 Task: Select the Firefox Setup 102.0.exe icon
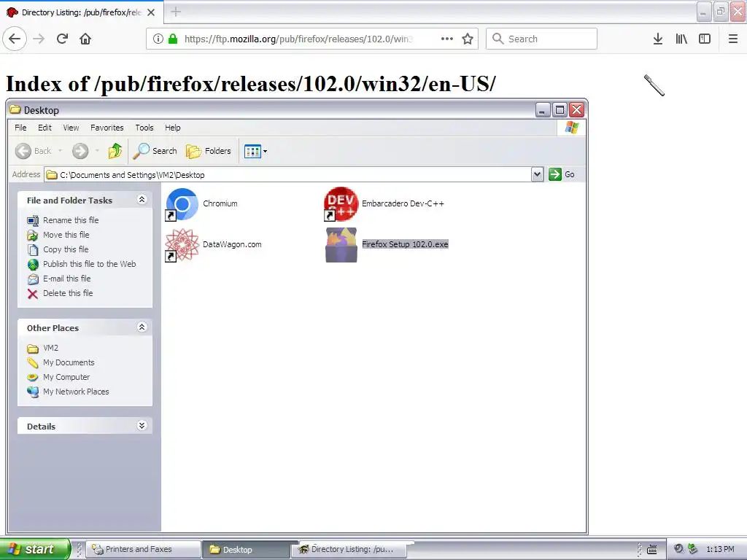coord(341,245)
